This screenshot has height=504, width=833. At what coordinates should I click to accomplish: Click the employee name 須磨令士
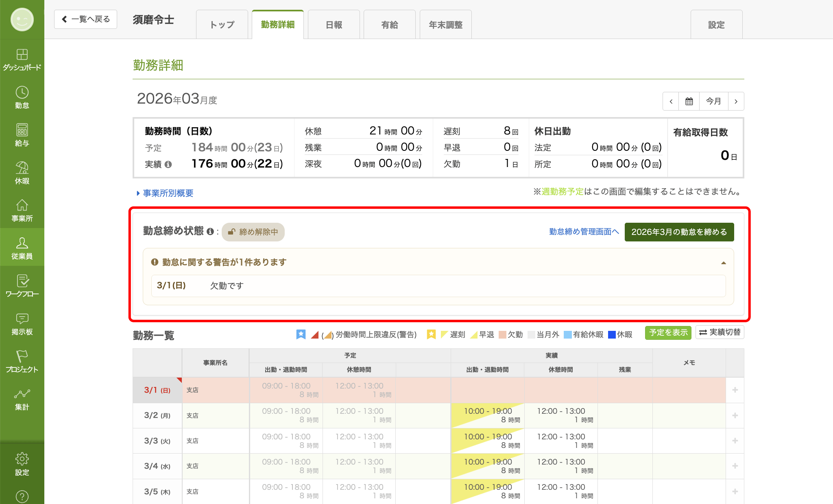[x=153, y=20]
